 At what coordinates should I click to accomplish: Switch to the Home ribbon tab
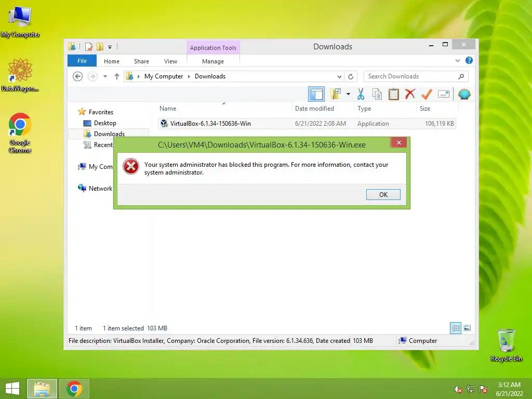click(x=112, y=61)
